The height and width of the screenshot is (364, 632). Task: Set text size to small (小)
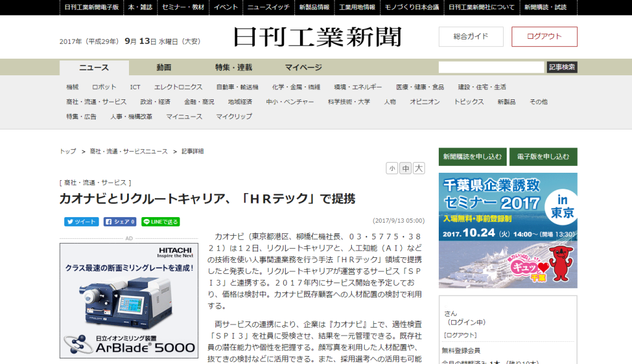(x=392, y=168)
